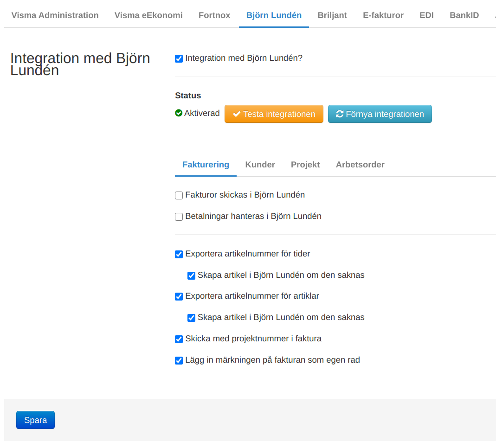Toggle Skapa artikel checkbox under artiklar
The height and width of the screenshot is (448, 496).
[x=191, y=318]
